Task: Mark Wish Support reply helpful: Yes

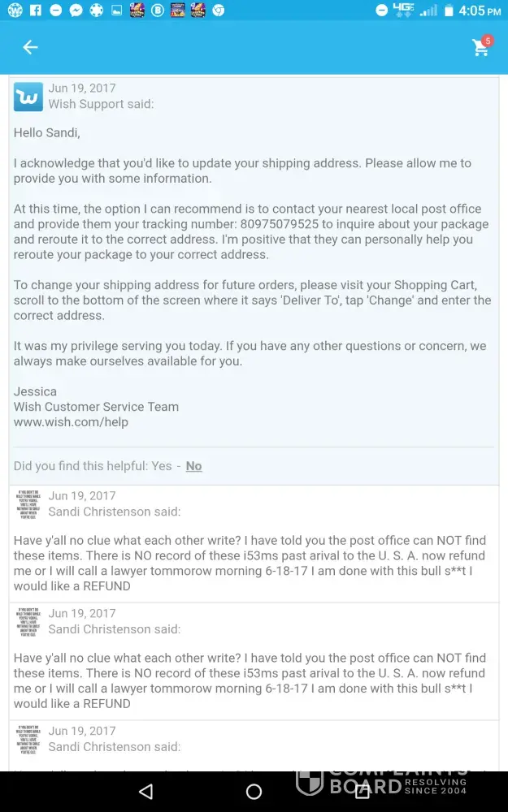Action: pos(161,466)
